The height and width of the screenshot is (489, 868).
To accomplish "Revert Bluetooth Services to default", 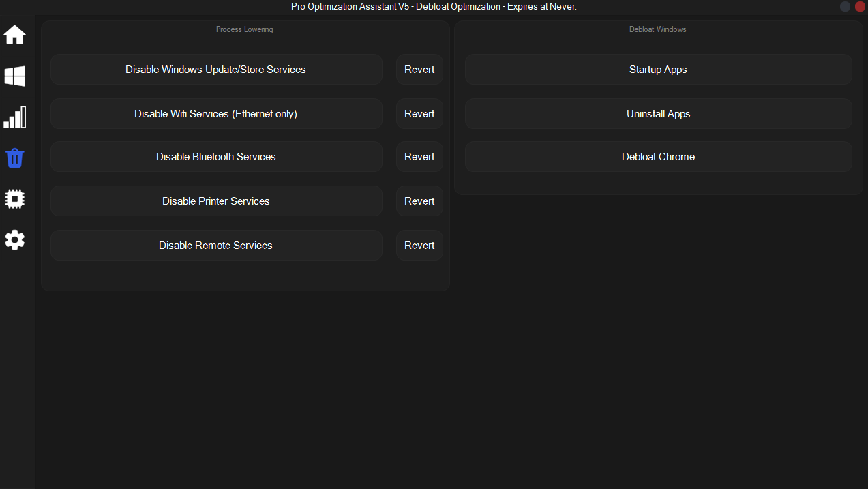I will [x=419, y=157].
